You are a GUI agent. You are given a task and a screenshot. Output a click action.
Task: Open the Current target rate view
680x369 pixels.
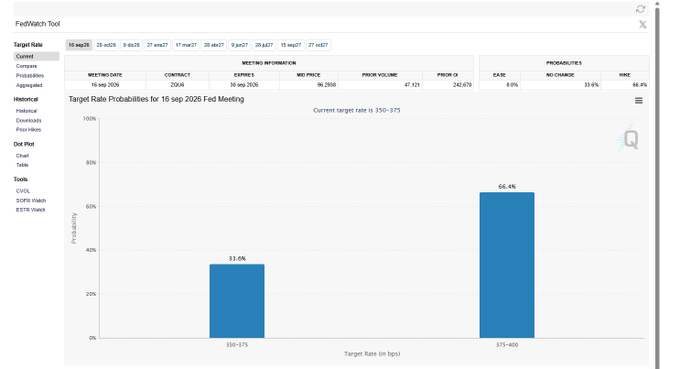36,56
